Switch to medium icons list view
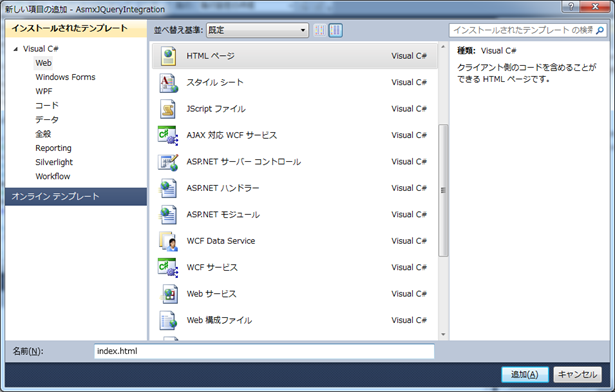Viewport: 615px width, 392px height. tap(336, 30)
